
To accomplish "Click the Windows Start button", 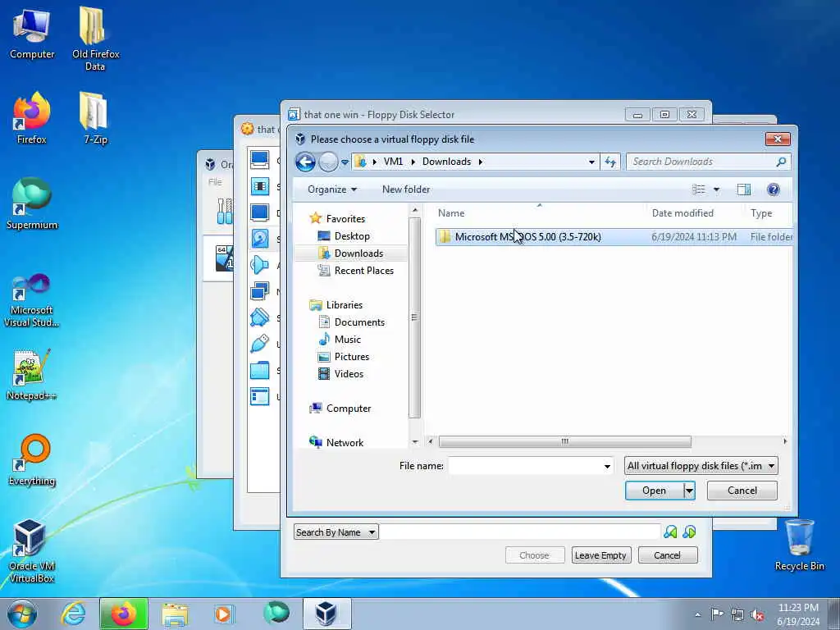I will pyautogui.click(x=22, y=614).
